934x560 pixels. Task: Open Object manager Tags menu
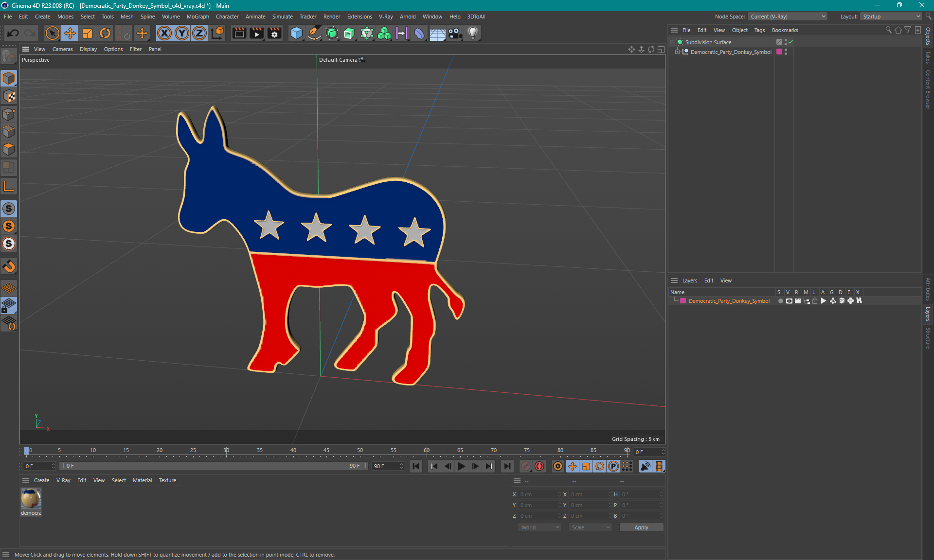coord(759,30)
